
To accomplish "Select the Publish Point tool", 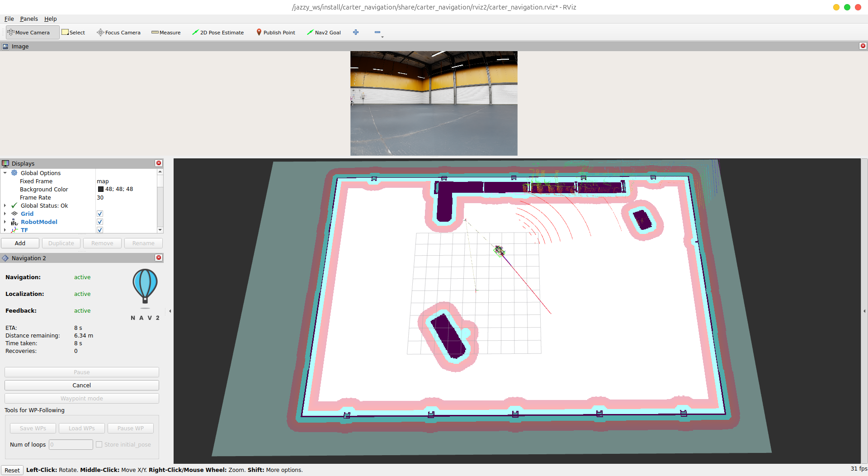I will pyautogui.click(x=276, y=33).
